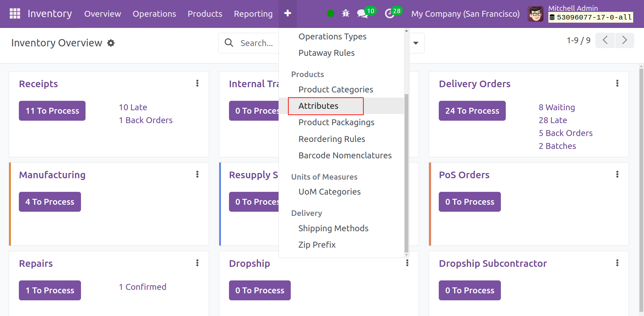
Task: Open the PoS Orders three-dot menu
Action: tap(617, 174)
